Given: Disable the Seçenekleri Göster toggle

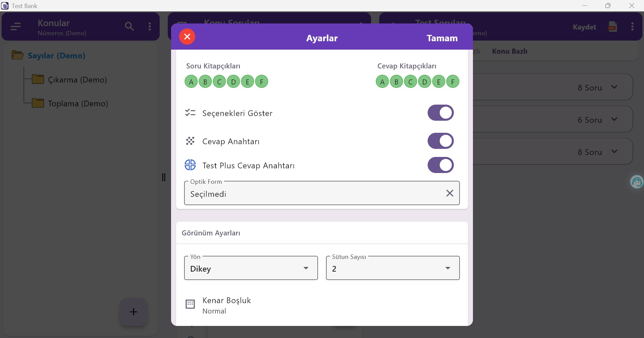Looking at the screenshot, I should pos(440,113).
